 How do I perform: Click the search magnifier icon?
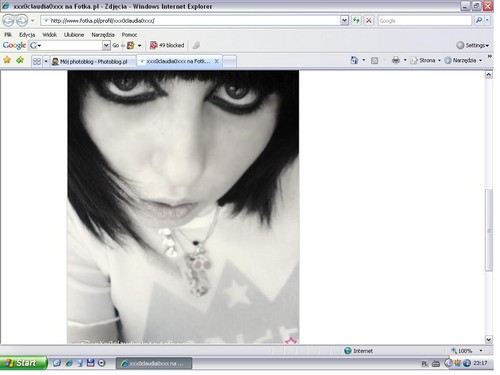click(x=479, y=21)
